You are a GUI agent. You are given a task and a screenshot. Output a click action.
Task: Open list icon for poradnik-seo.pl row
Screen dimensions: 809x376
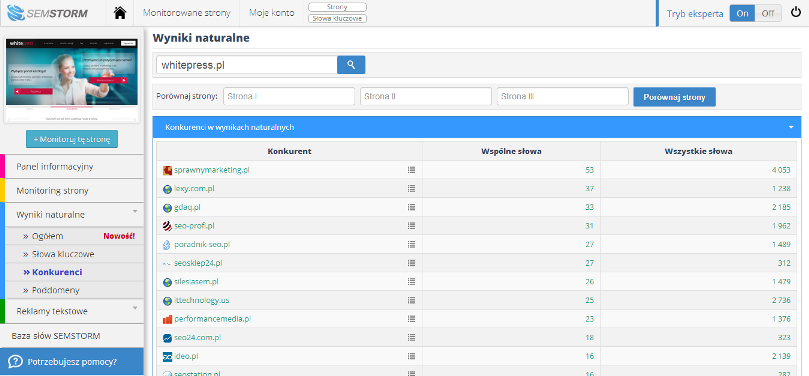(411, 244)
